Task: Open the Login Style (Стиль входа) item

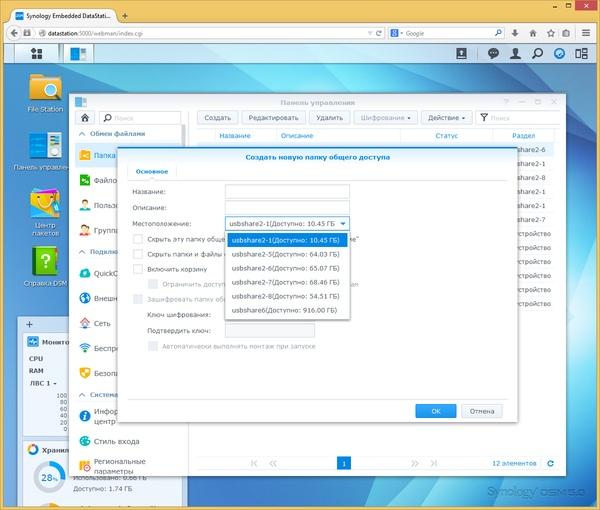Action: click(109, 441)
